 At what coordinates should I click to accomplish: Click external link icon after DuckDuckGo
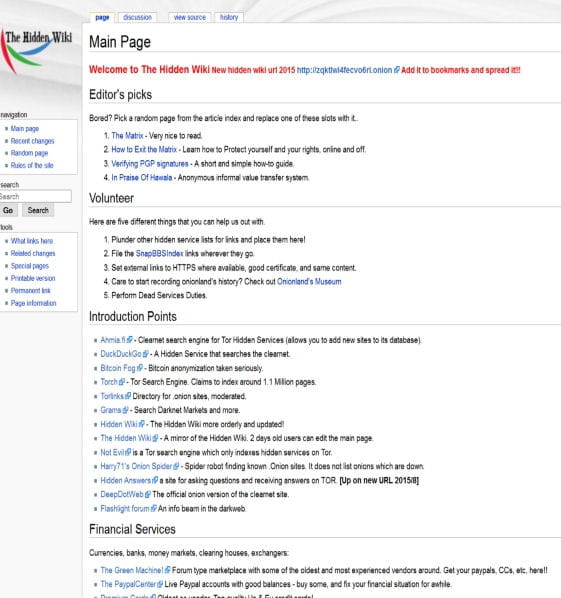click(x=145, y=354)
